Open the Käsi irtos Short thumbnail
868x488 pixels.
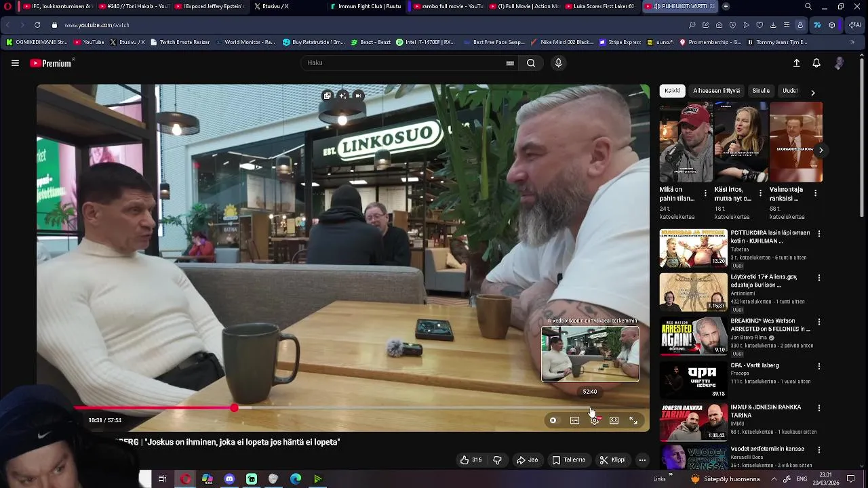(741, 142)
